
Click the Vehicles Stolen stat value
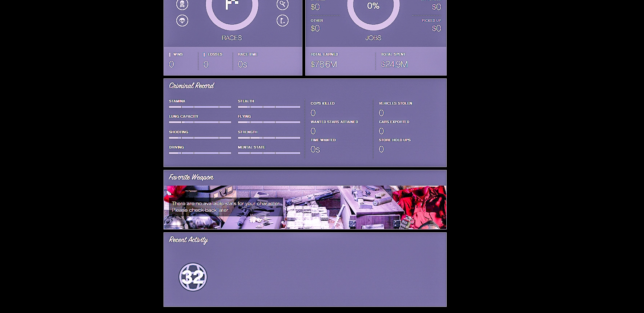(x=381, y=113)
